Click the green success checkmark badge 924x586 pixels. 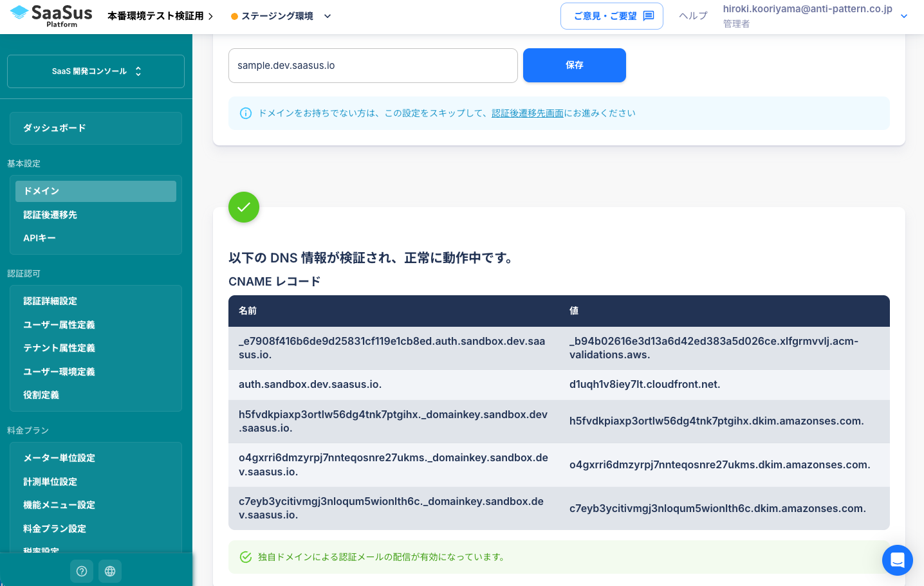point(244,207)
